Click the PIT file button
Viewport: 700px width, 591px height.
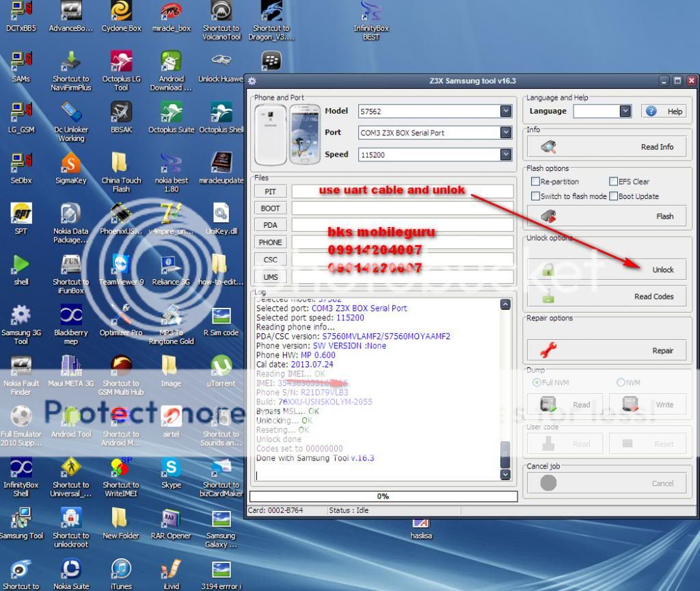pyautogui.click(x=270, y=192)
